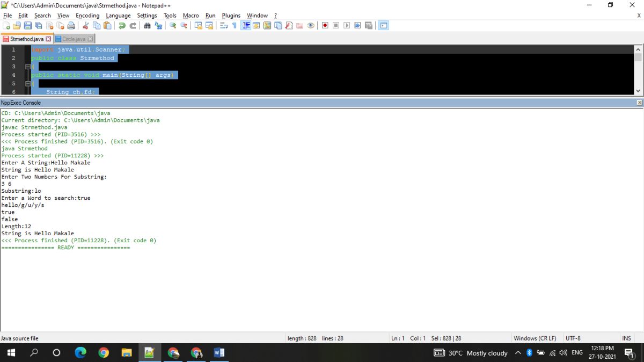Click the Paste clipboard toolbar icon
Image resolution: width=644 pixels, height=362 pixels.
click(x=107, y=25)
